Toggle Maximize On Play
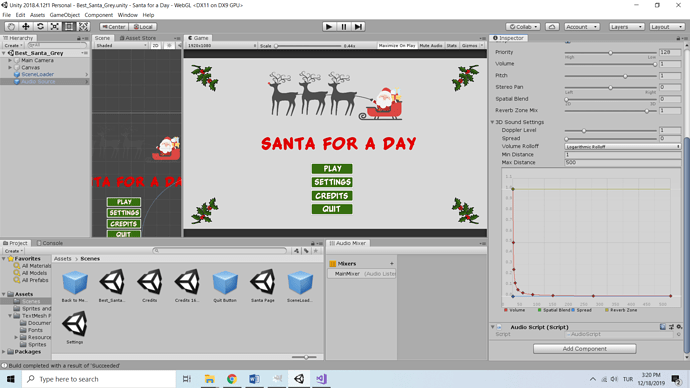This screenshot has height=388, width=690. (x=397, y=45)
